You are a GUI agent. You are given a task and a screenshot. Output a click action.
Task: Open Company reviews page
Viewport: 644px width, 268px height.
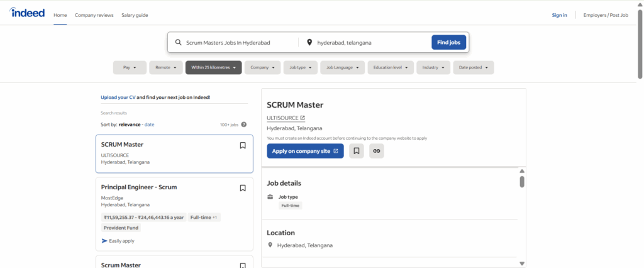94,15
